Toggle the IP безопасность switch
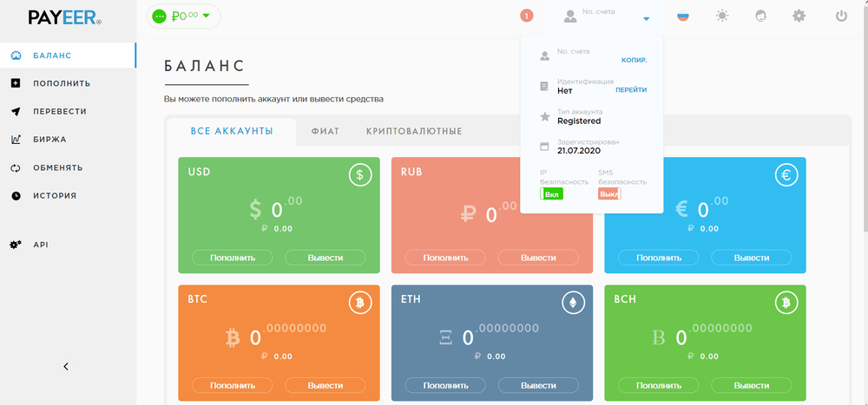Screen dimensions: 868x405 (x=551, y=193)
